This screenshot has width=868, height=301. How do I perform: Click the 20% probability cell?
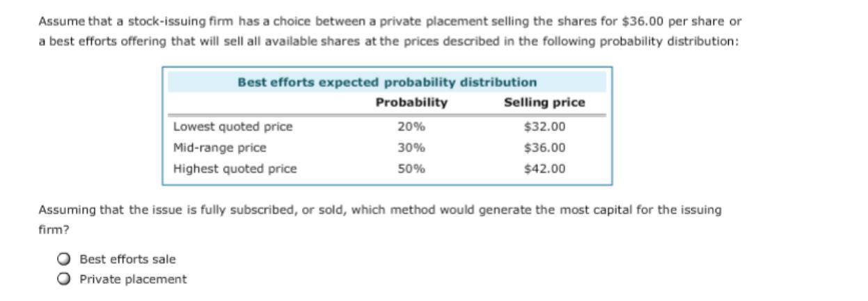(411, 127)
